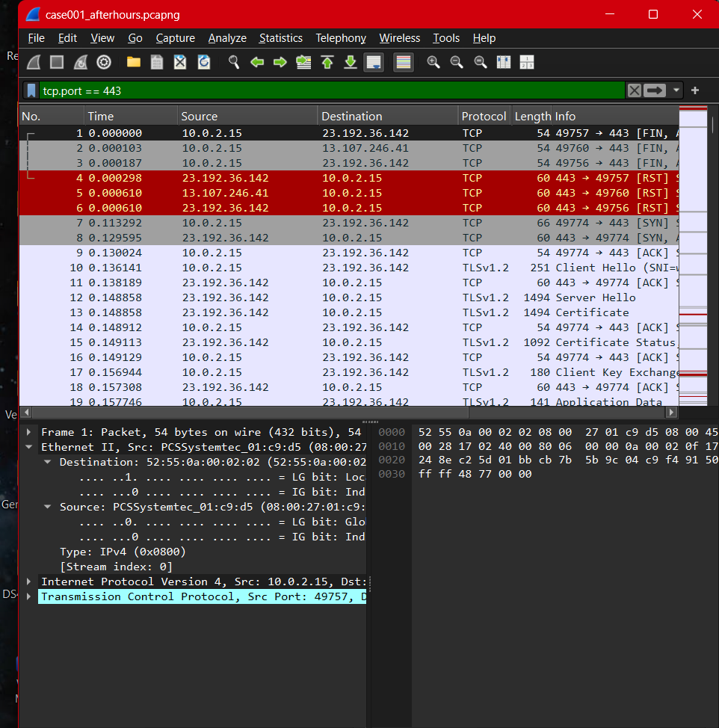719x728 pixels.
Task: Toggle expansion of the Ethernet II layer
Action: [x=29, y=447]
